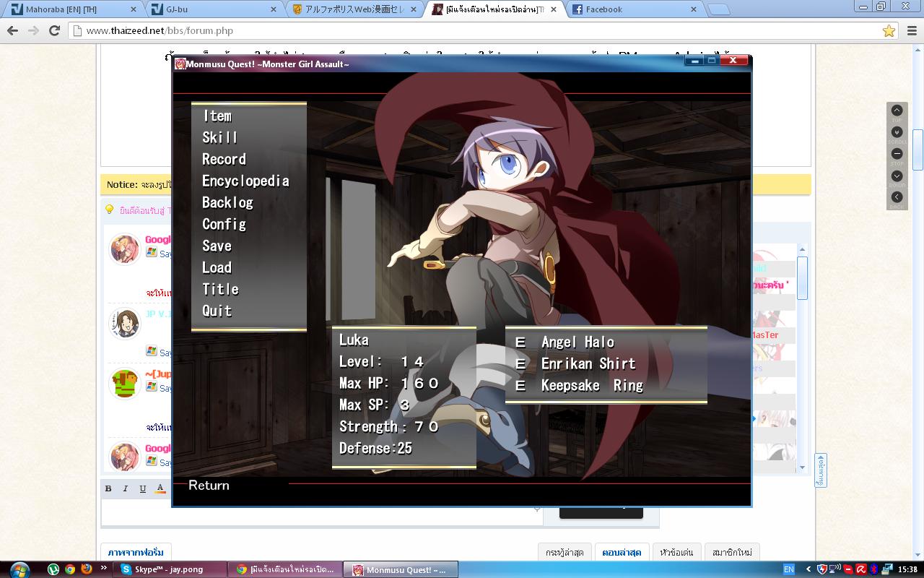
Task: Choose Save in the game menu
Action: [217, 246]
